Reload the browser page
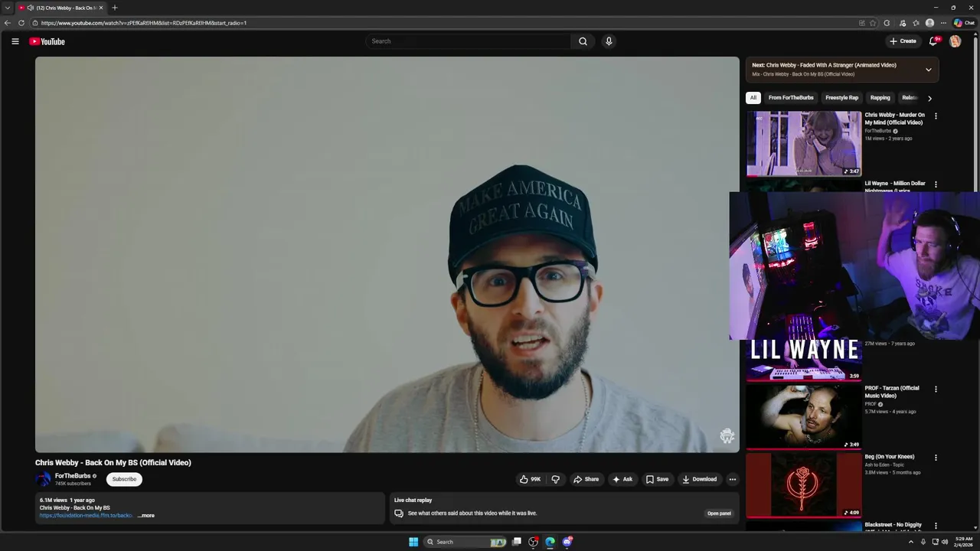The width and height of the screenshot is (980, 551). coord(21,23)
